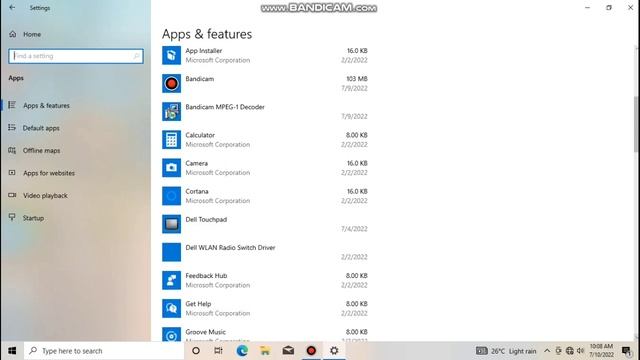
Task: Select the Feedback Hub entry name
Action: [x=206, y=276]
